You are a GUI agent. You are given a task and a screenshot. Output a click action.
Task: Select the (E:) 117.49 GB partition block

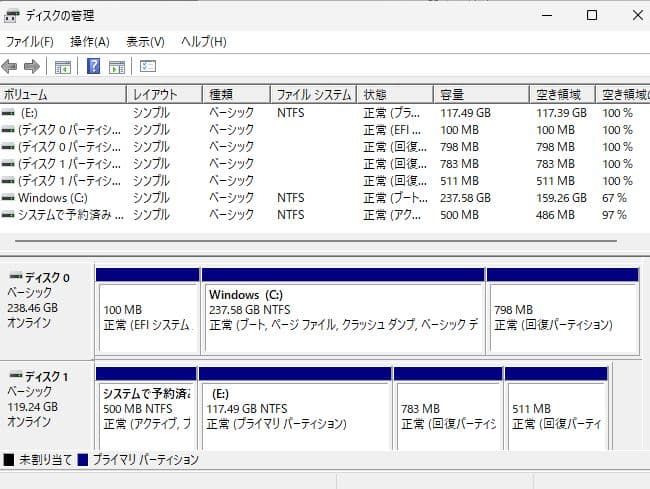point(295,409)
